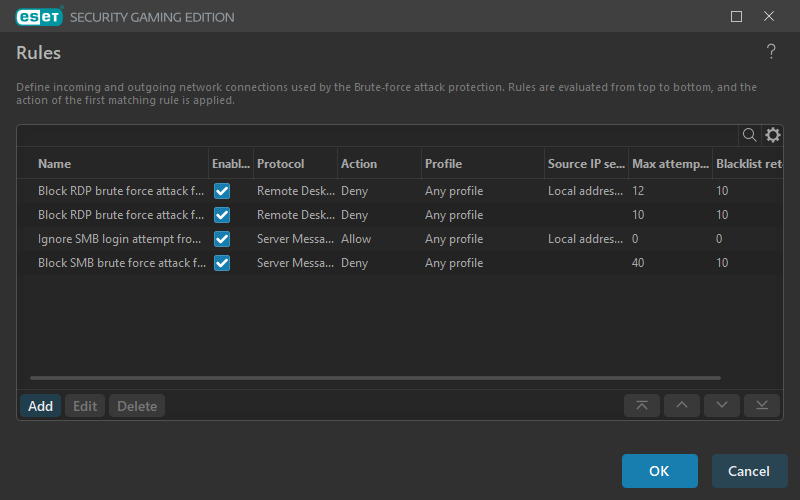
Task: Click the Delete button
Action: 137,406
